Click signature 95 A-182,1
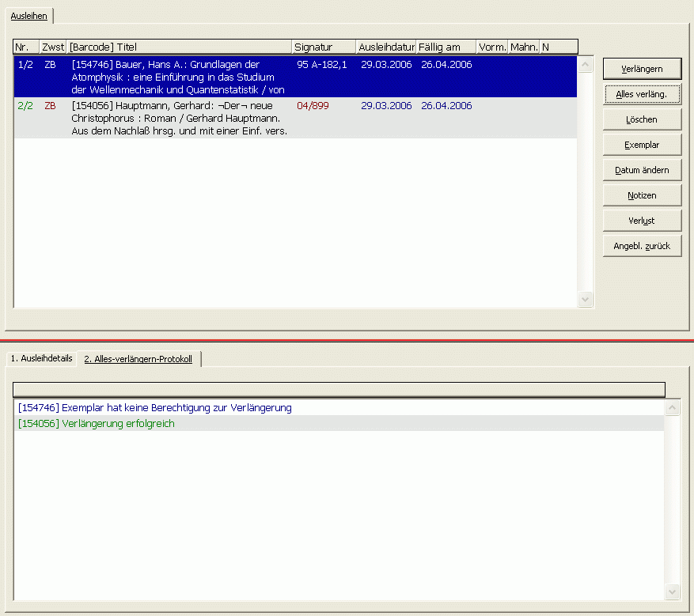694x616 pixels. click(322, 65)
